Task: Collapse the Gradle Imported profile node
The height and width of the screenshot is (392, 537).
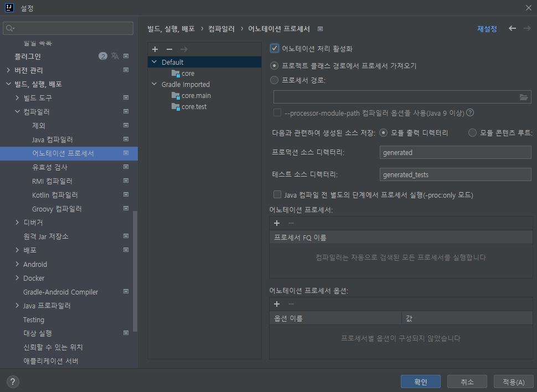Action: click(x=154, y=84)
